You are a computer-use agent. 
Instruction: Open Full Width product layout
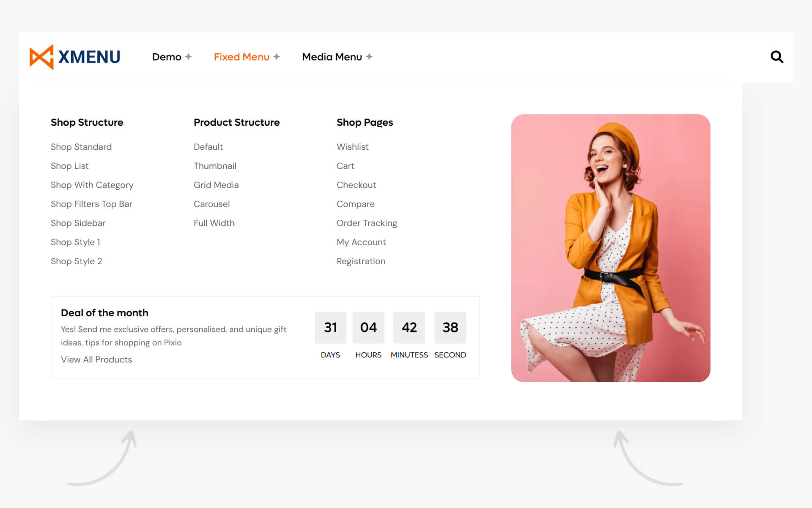(214, 223)
